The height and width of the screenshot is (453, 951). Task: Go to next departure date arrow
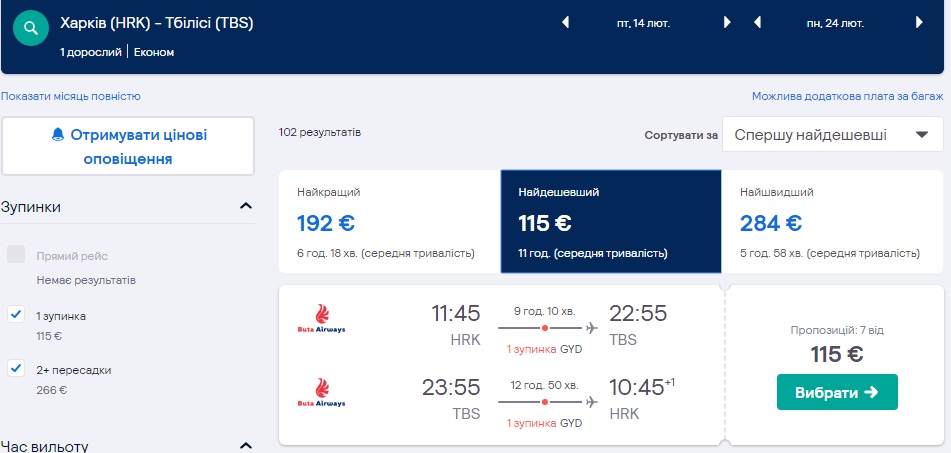pyautogui.click(x=728, y=22)
